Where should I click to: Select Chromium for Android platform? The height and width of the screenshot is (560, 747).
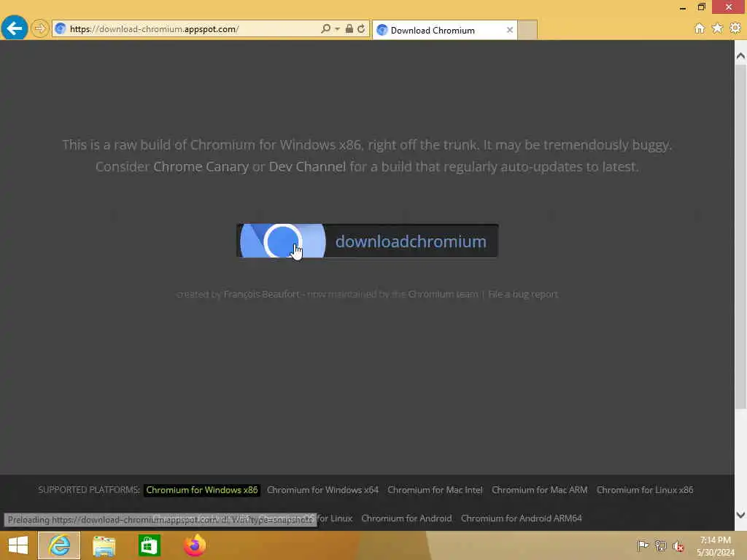pos(406,518)
